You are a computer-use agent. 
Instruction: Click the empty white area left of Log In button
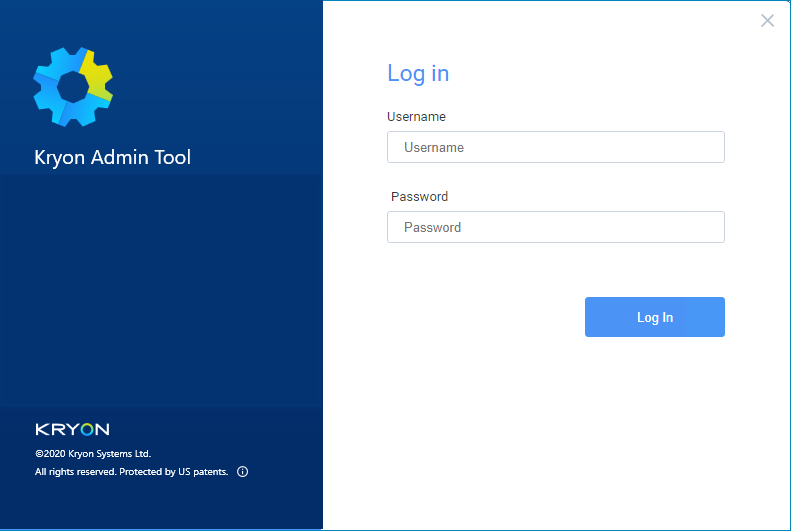tap(480, 317)
